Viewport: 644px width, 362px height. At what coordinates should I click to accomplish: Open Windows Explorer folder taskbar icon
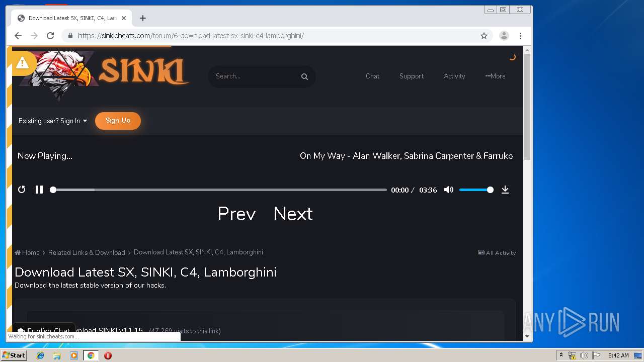[x=57, y=355]
